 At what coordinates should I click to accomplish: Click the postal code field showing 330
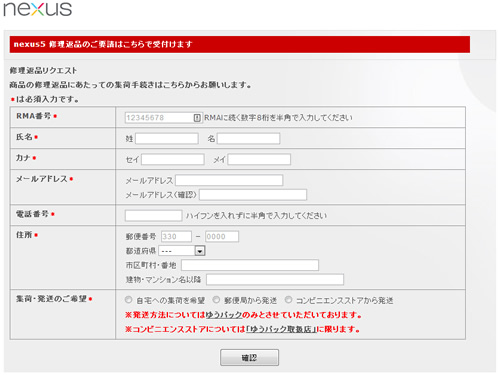pos(176,237)
